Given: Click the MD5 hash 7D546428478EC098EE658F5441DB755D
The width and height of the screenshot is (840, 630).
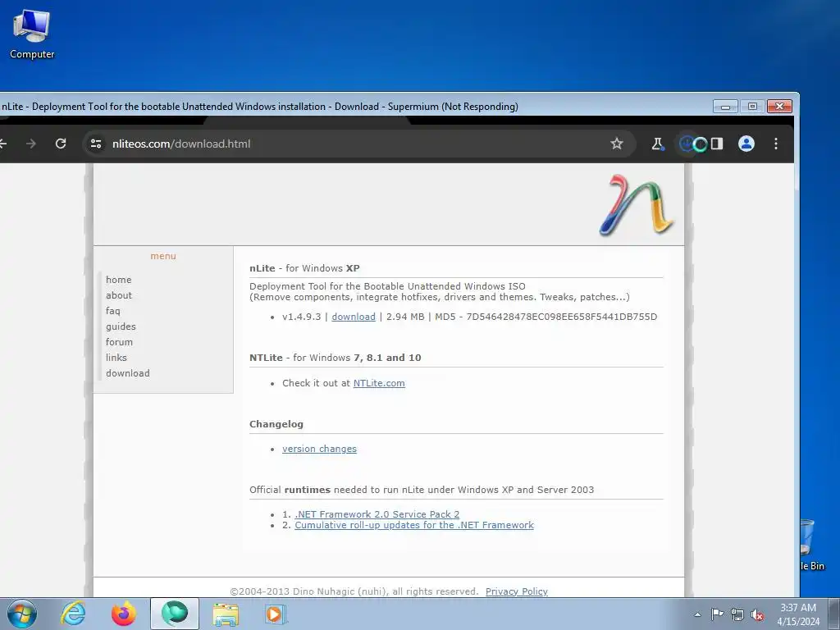Looking at the screenshot, I should 561,317.
